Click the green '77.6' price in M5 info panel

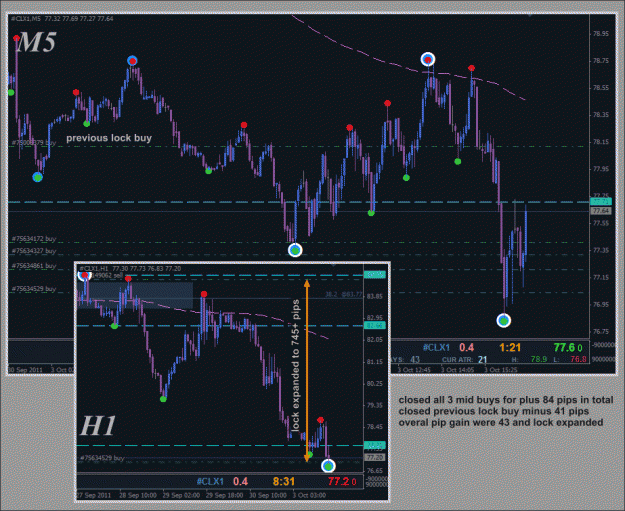tap(564, 348)
